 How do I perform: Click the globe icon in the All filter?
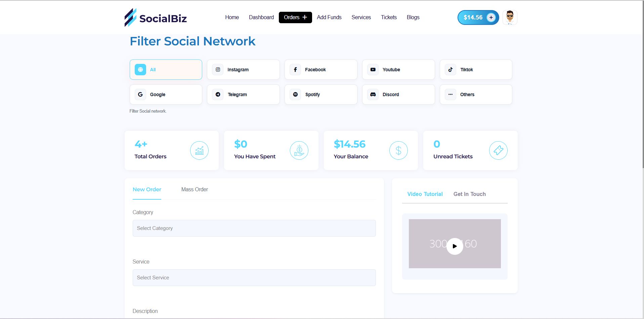pos(140,70)
